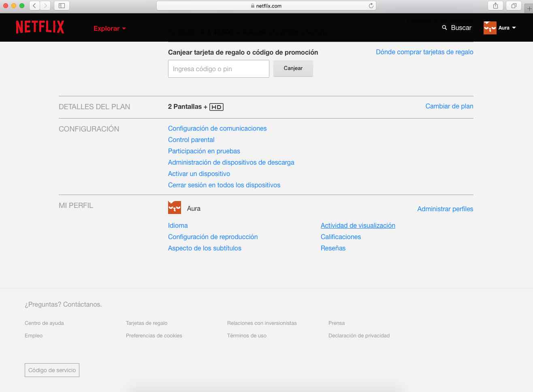Click the tab overview icon in Safari

coord(514,6)
